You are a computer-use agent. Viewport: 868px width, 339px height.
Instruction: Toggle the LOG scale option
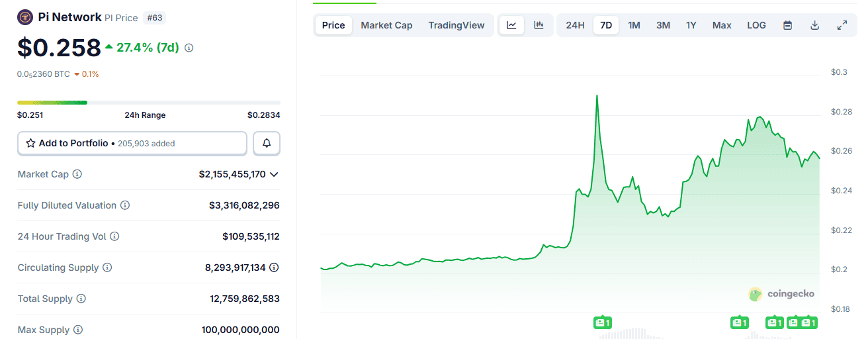[756, 25]
